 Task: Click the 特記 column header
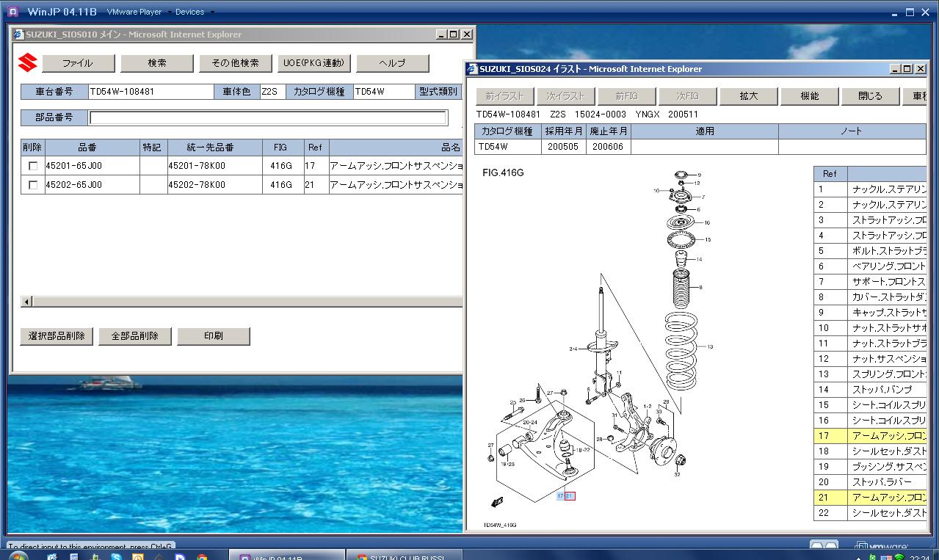153,148
